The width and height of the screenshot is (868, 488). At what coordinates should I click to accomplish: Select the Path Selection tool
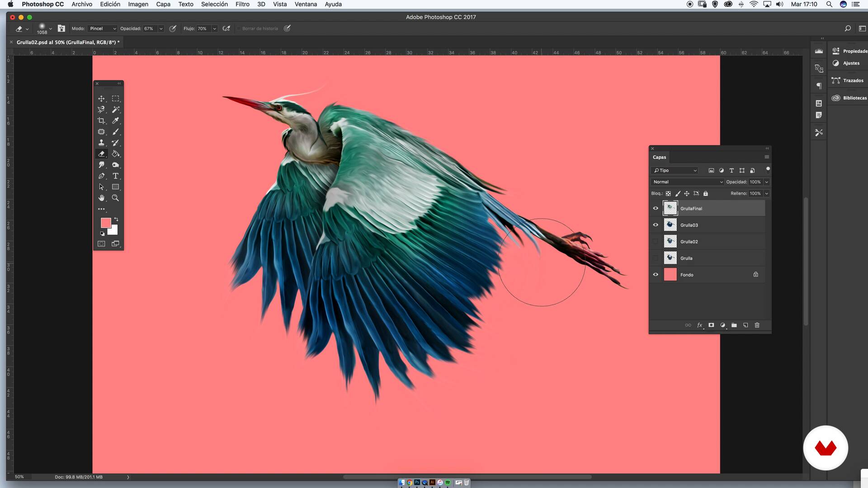(x=101, y=187)
